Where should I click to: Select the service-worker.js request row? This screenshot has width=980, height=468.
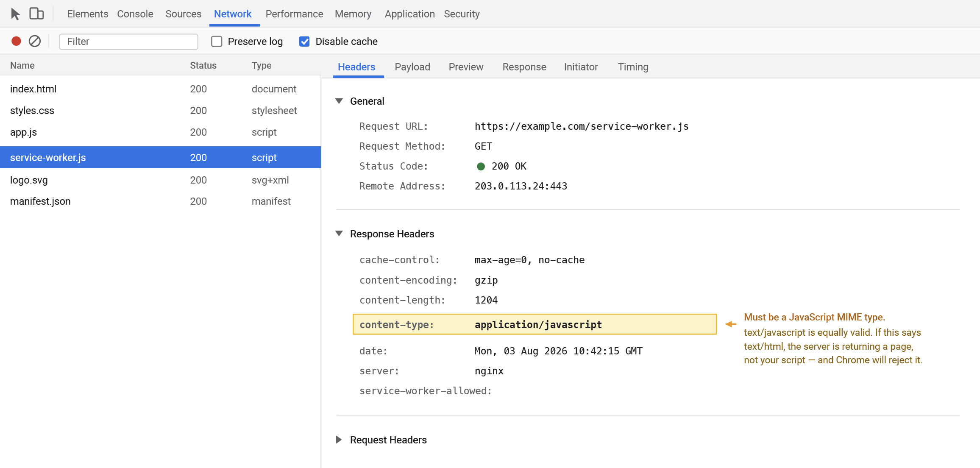[160, 157]
